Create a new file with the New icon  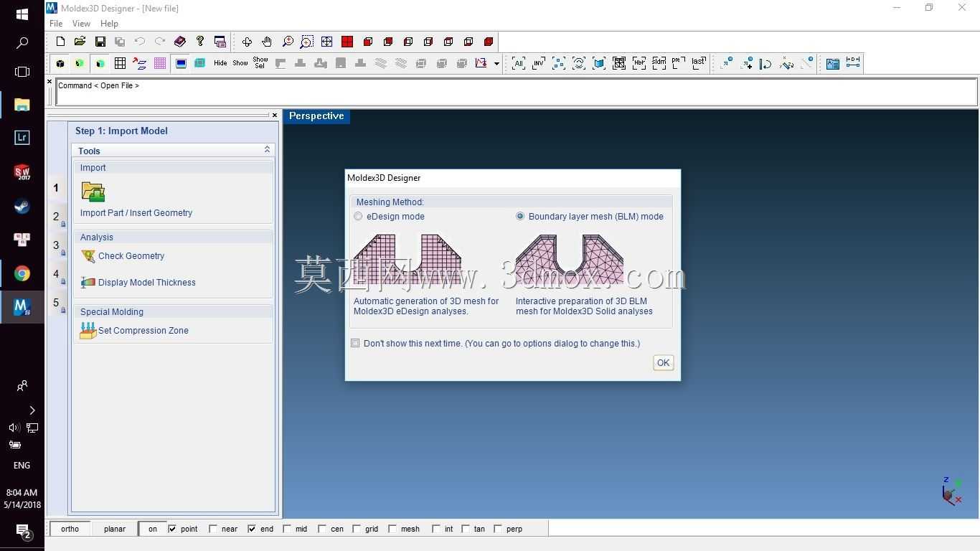click(60, 42)
